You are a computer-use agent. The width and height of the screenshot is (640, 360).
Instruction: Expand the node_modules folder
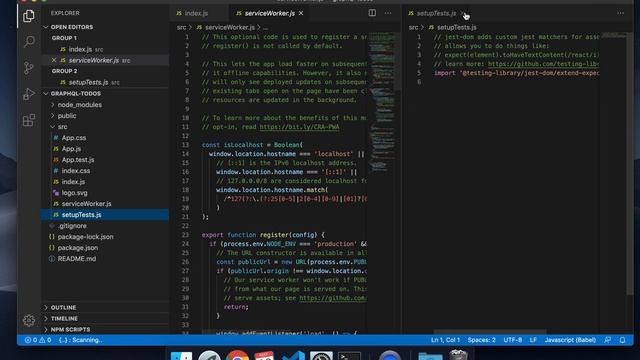point(80,104)
